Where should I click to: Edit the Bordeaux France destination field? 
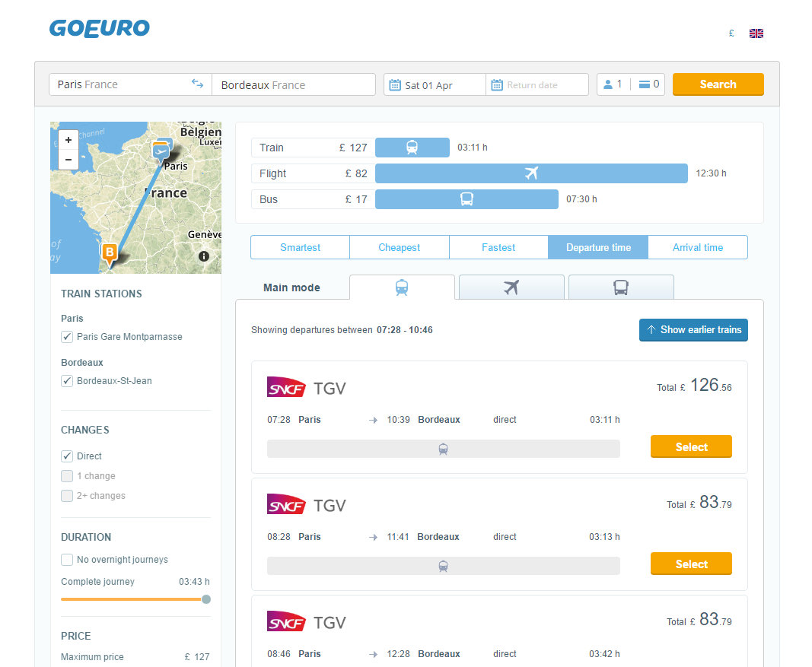click(294, 84)
